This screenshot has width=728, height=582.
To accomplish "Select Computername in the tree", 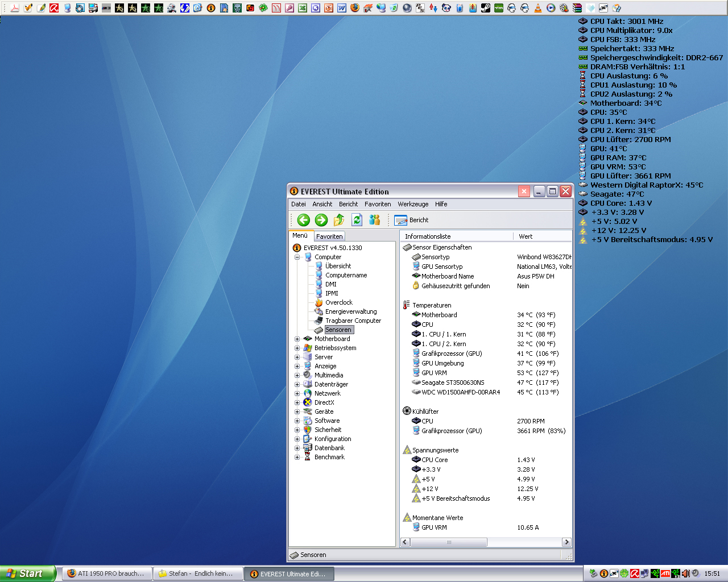I will 346,275.
